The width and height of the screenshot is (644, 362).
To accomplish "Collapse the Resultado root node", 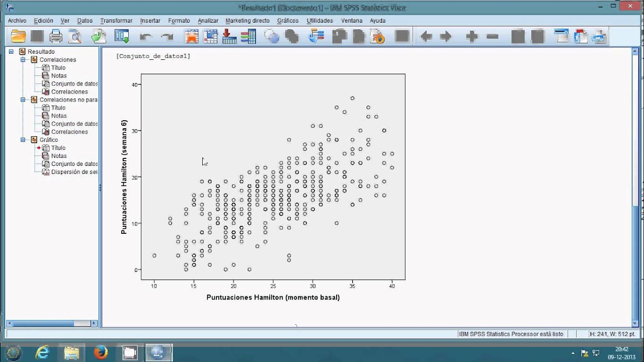I will point(11,51).
